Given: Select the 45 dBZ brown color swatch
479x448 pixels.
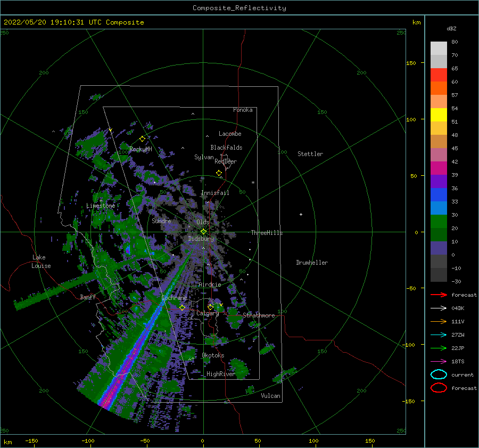Looking at the screenshot, I should 439,141.
